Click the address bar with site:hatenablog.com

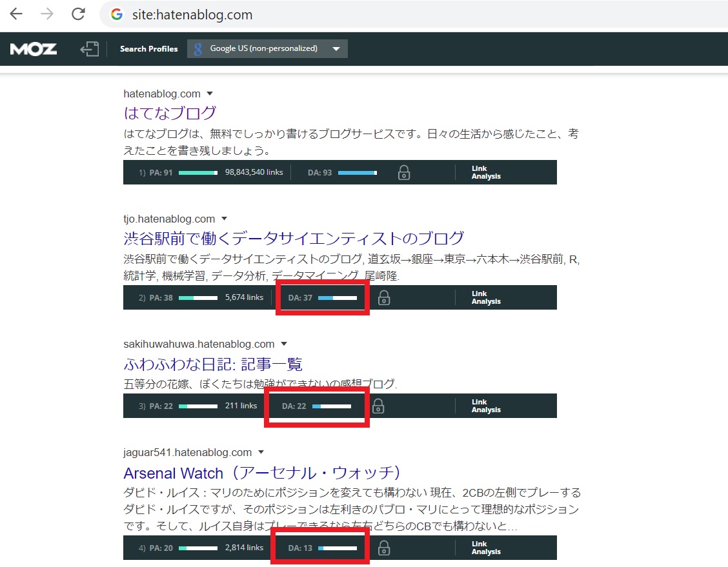tap(387, 14)
